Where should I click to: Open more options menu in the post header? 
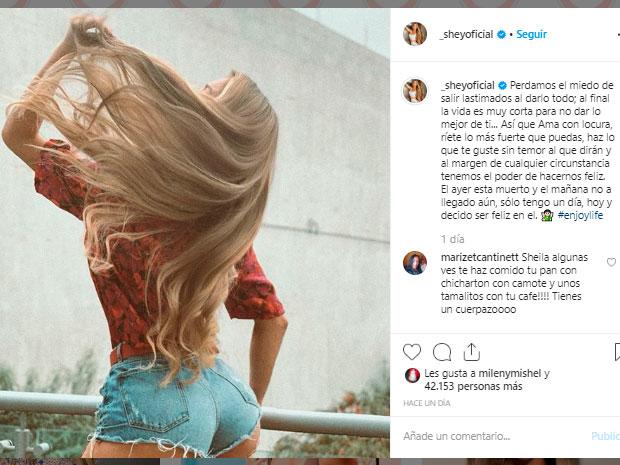[618, 35]
